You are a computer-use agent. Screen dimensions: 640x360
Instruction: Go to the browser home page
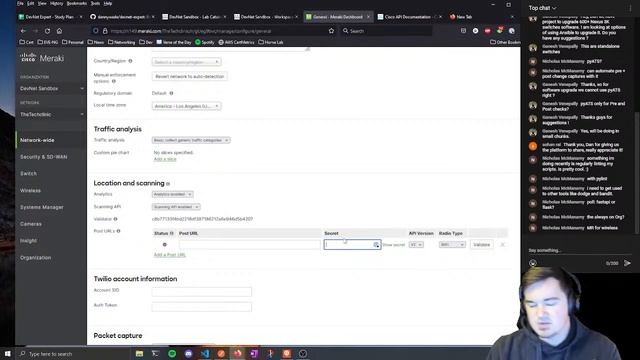pyautogui.click(x=60, y=31)
